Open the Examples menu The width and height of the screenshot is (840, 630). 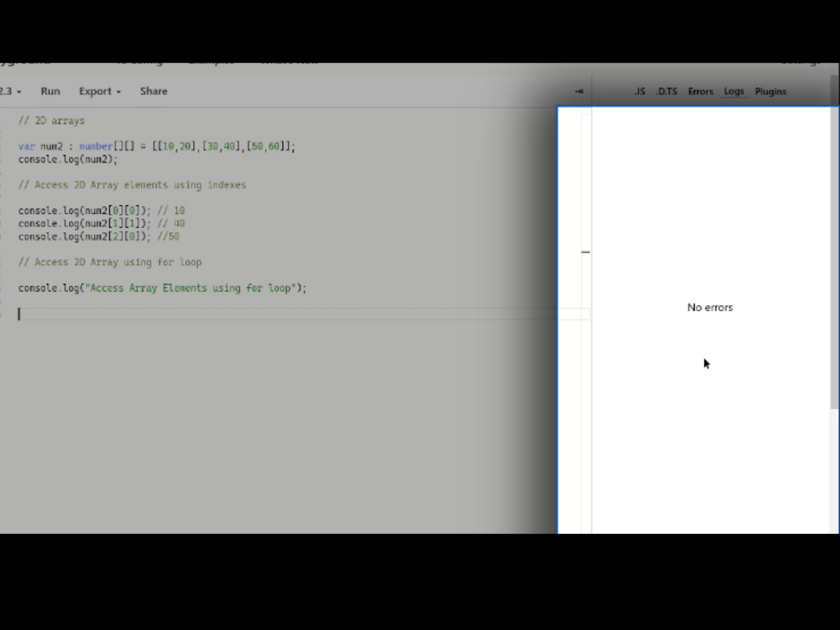tap(210, 60)
